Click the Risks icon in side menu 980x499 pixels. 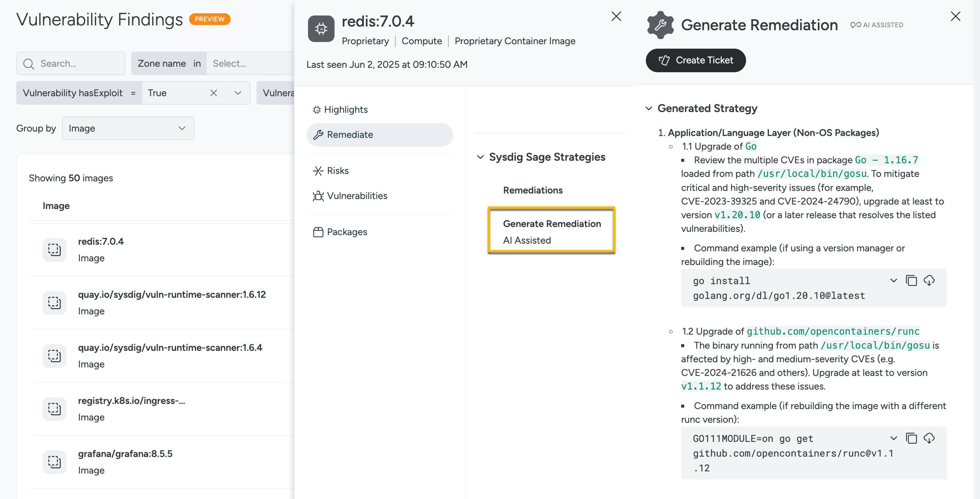coord(318,171)
